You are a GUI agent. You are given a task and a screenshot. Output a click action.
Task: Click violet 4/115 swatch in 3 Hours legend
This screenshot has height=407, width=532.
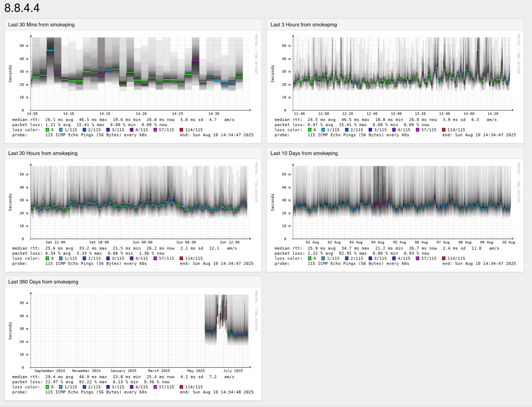394,130
